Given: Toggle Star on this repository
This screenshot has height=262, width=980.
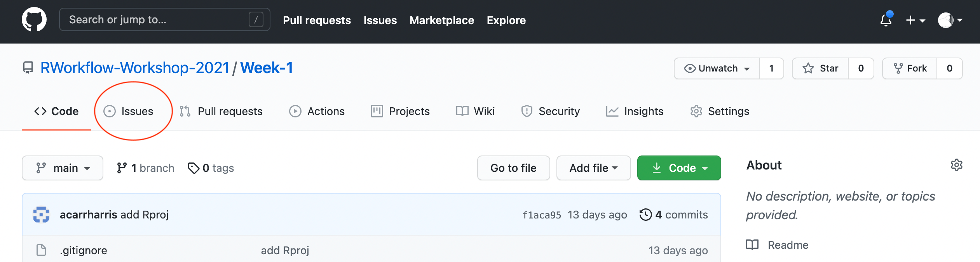Looking at the screenshot, I should [x=820, y=68].
